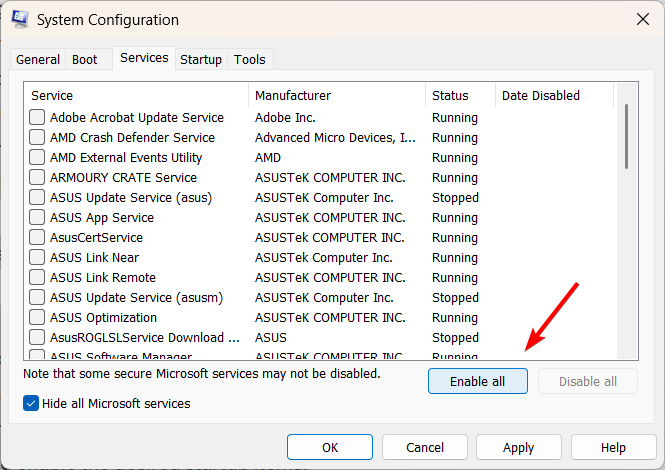665x470 pixels.
Task: Tick AMD External Events Utility checkbox
Action: pos(37,157)
